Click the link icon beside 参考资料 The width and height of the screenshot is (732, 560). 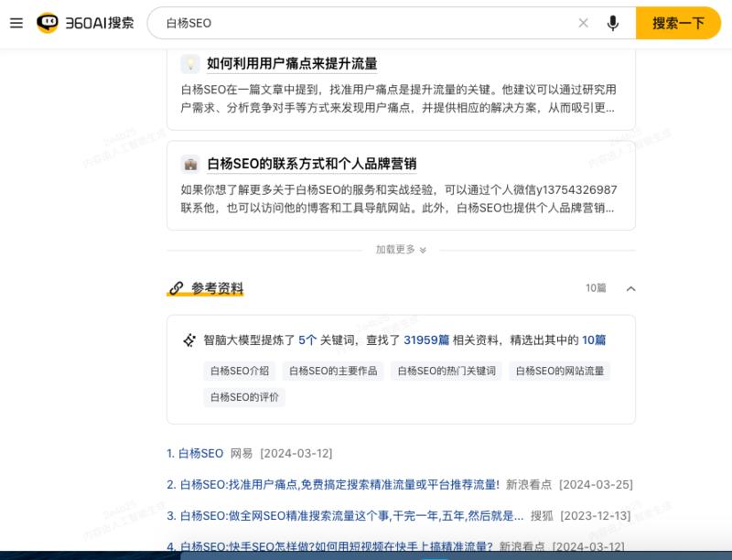point(176,288)
